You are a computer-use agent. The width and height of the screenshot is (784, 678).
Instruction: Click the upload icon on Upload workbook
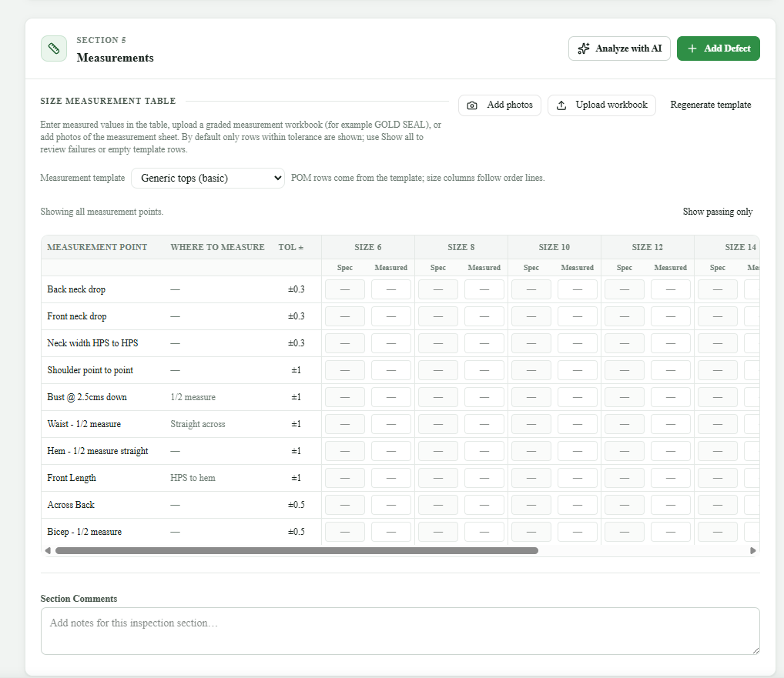(x=561, y=105)
